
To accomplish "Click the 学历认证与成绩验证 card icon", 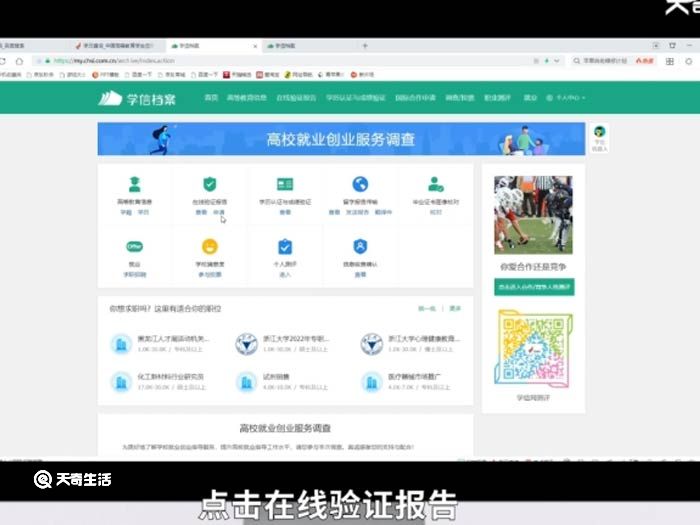I will coord(285,184).
